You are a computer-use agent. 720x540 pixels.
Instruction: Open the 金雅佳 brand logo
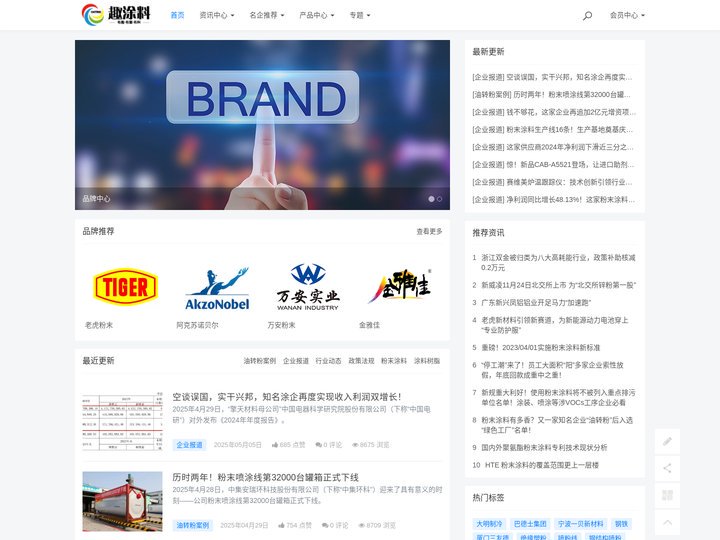tap(399, 286)
